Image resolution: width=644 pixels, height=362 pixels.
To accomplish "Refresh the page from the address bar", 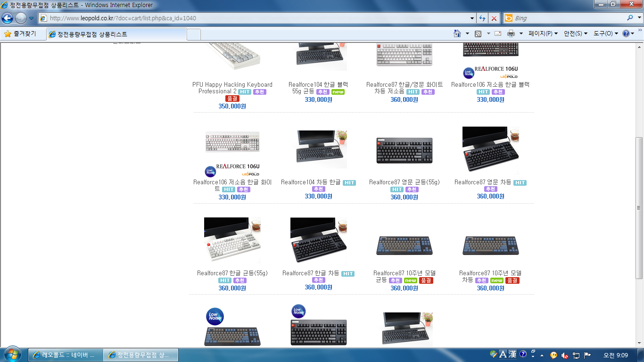I will [x=482, y=18].
